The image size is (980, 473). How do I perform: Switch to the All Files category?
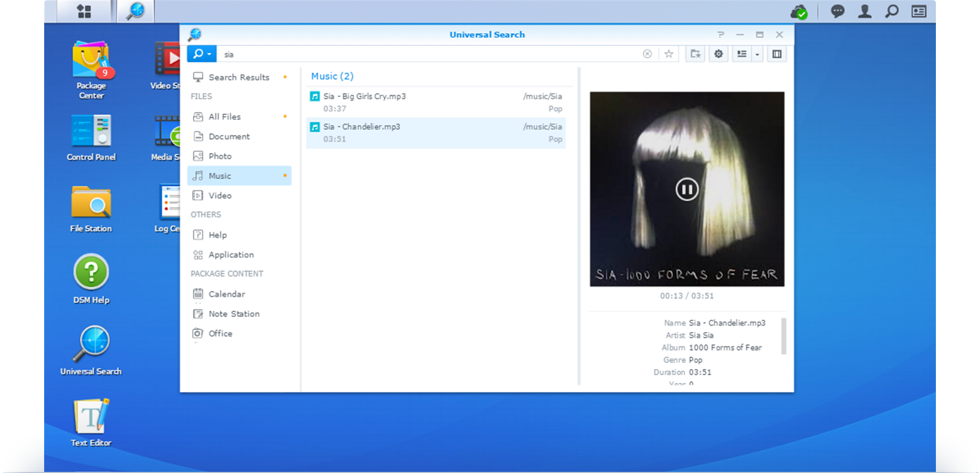click(x=225, y=116)
